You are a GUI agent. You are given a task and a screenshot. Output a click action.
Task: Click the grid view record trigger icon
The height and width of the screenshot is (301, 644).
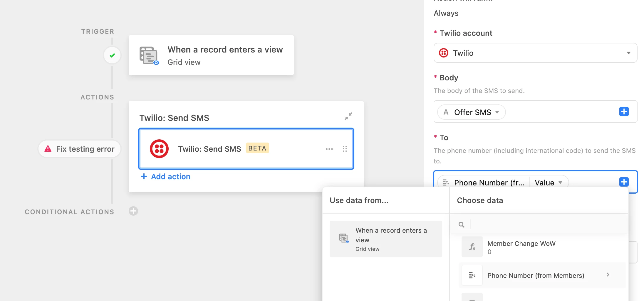149,55
